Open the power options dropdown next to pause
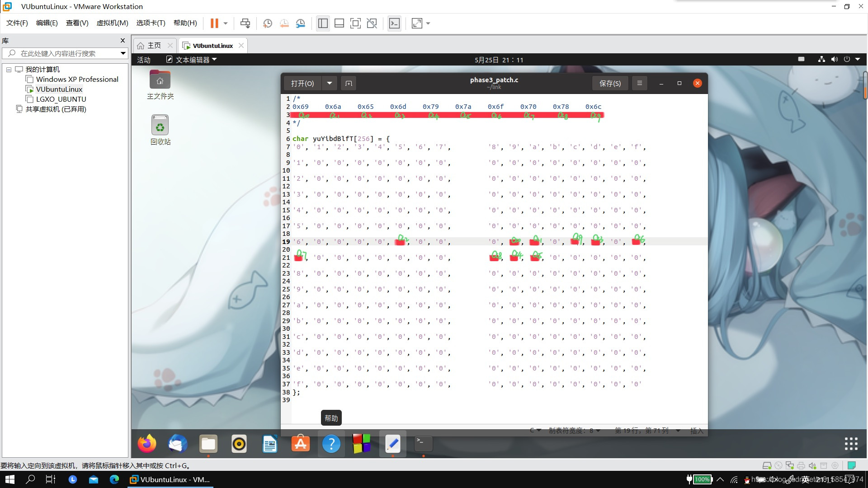Screen dimensions: 868x488 click(225, 23)
